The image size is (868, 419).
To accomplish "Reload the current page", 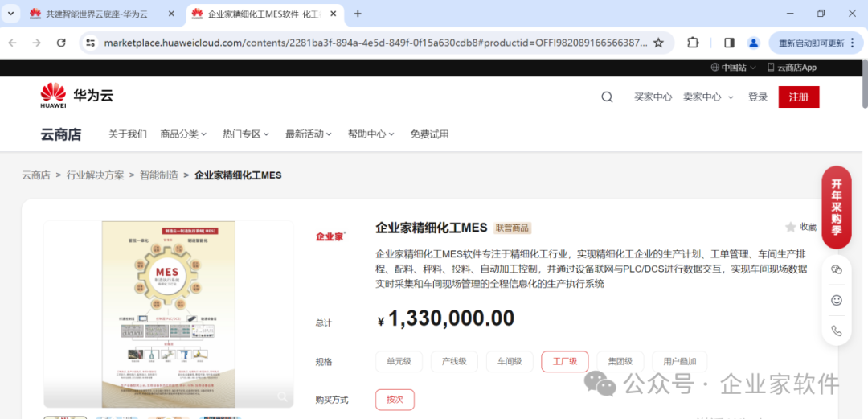I will [x=61, y=43].
